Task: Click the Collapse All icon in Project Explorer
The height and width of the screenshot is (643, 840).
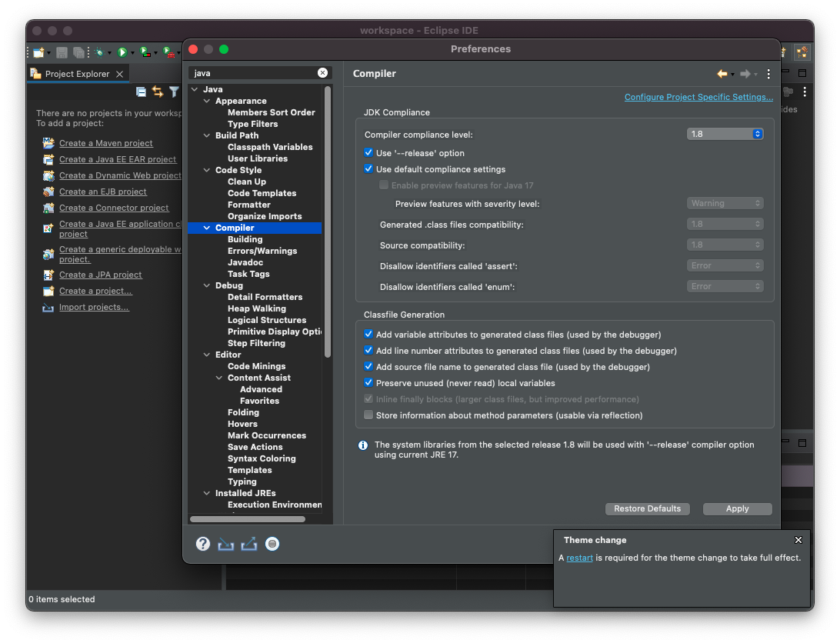Action: coord(141,92)
